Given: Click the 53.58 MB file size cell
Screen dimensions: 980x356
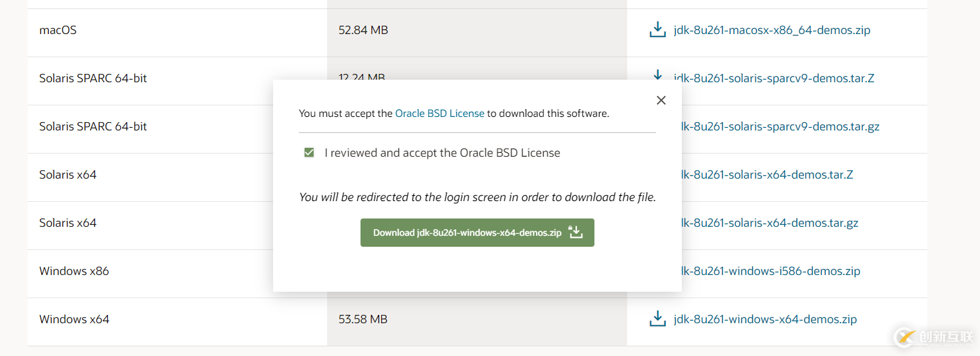Looking at the screenshot, I should (x=363, y=319).
